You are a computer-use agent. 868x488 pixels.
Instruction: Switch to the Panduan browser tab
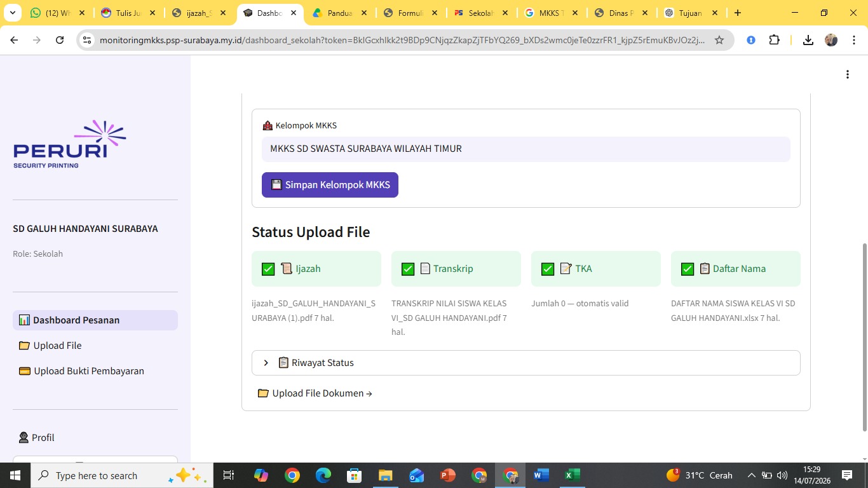click(x=341, y=13)
